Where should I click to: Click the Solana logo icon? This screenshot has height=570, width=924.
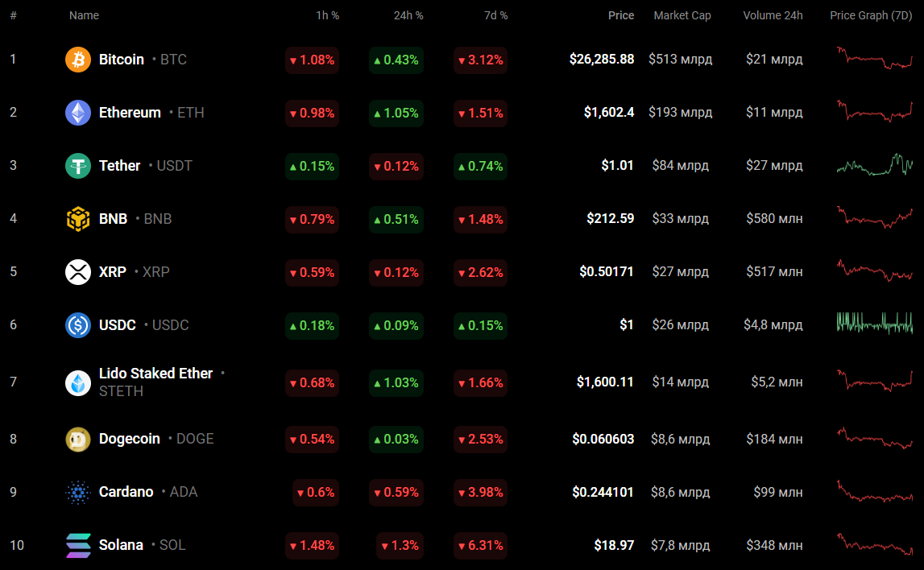tap(78, 545)
